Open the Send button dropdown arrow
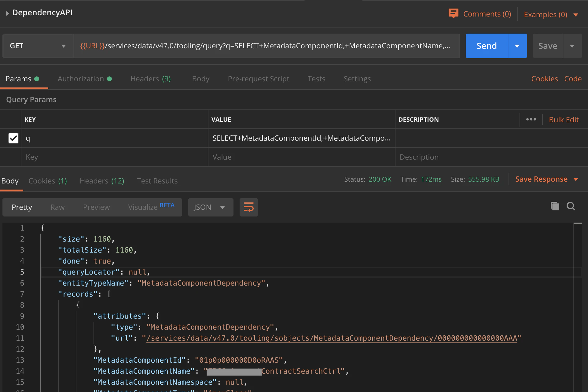Screen dimensions: 588x392 [x=517, y=46]
